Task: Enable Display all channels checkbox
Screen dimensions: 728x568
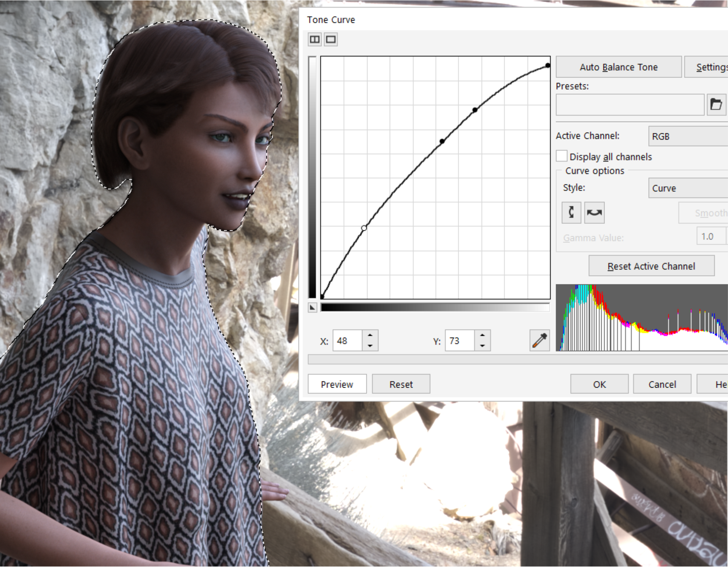Action: click(x=562, y=156)
